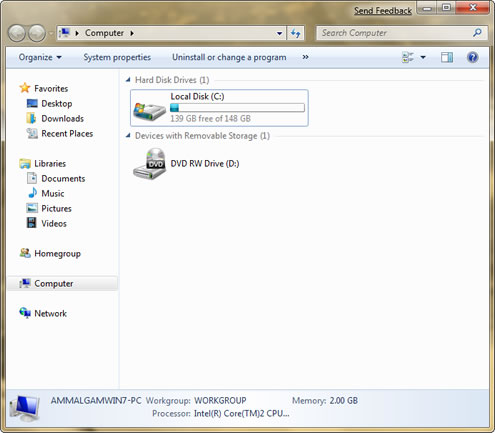Click the DVD RW Drive icon
Screen dimensions: 495x433
149,164
